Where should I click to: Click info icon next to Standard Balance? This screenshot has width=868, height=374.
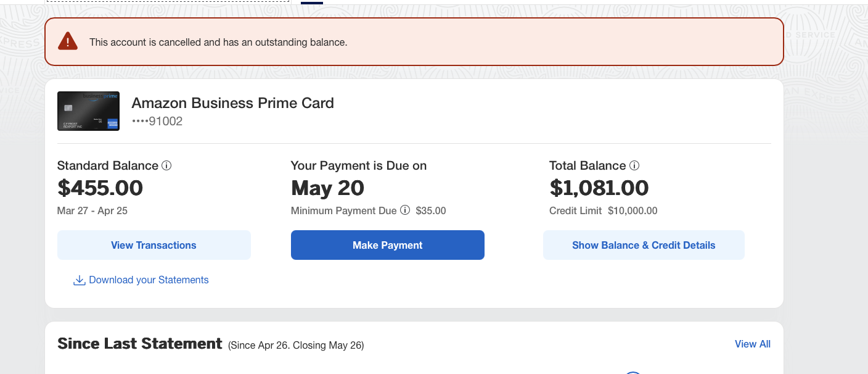166,165
